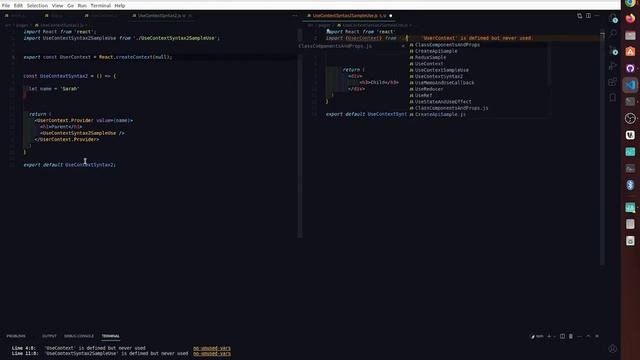Split the terminal with the panel icon
Screen dimensions: 640x360
click(x=562, y=336)
